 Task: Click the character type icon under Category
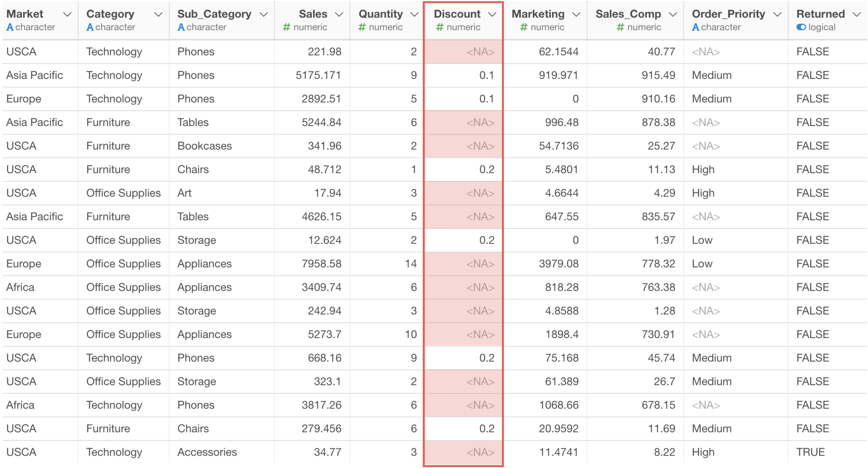click(x=90, y=27)
